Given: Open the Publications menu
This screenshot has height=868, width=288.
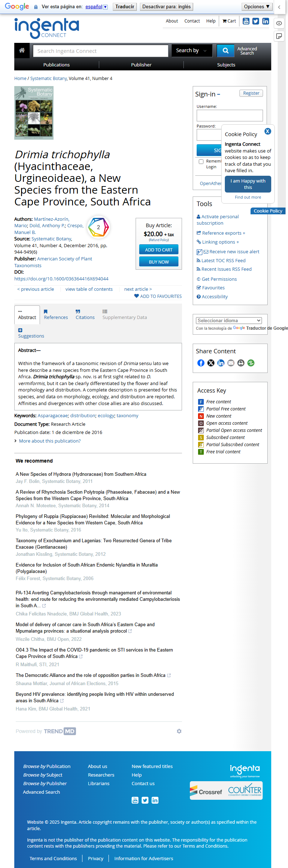Looking at the screenshot, I should tap(56, 65).
